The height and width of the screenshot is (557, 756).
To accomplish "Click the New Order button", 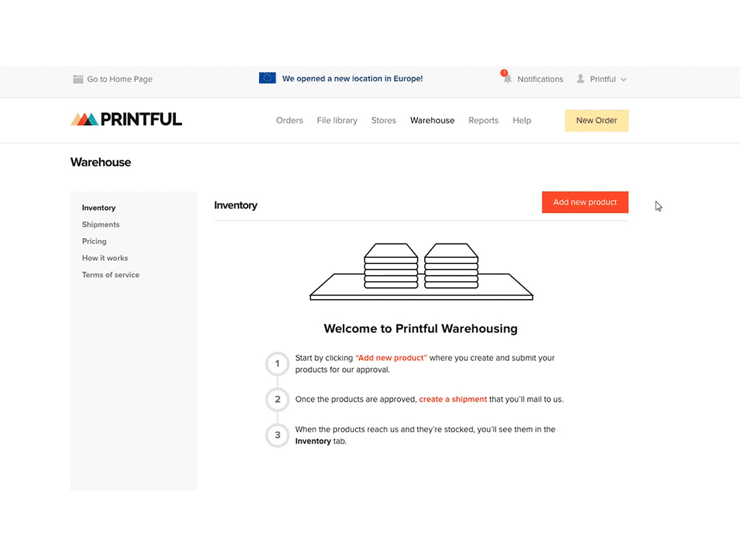I will click(x=597, y=120).
